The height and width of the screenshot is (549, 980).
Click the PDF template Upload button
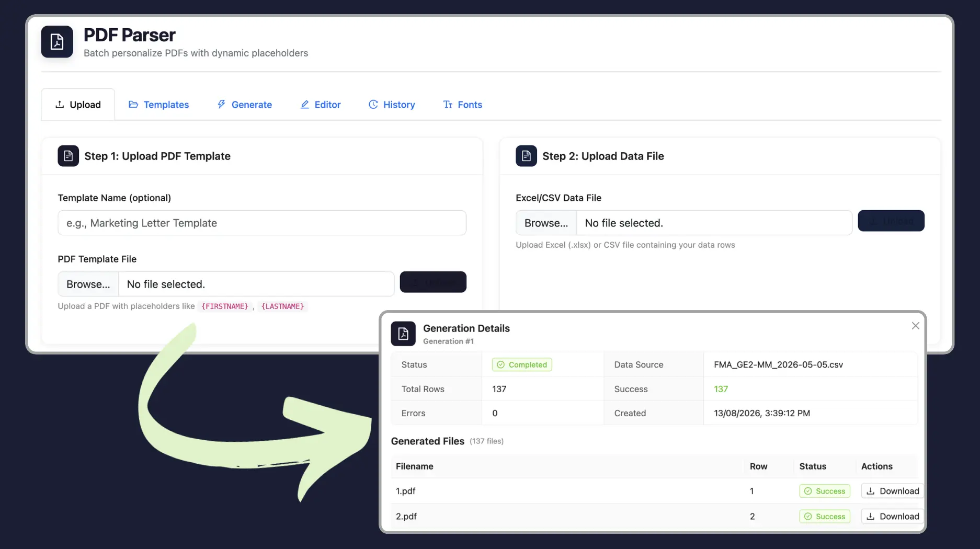coord(433,282)
